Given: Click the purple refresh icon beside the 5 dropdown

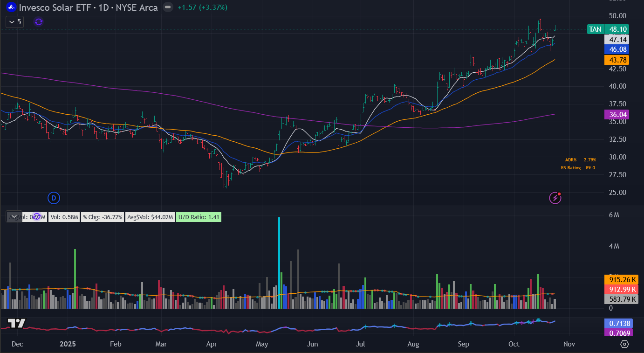Looking at the screenshot, I should point(39,22).
